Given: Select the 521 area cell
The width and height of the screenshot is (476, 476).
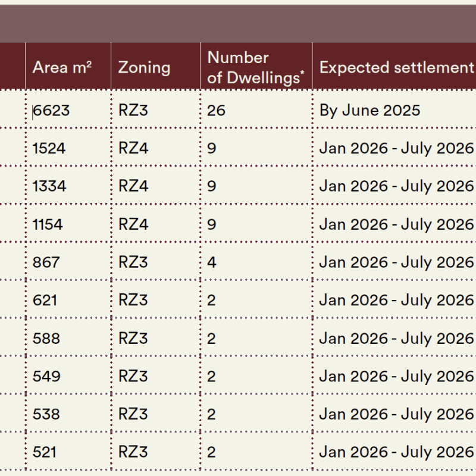Looking at the screenshot, I should point(45,453).
